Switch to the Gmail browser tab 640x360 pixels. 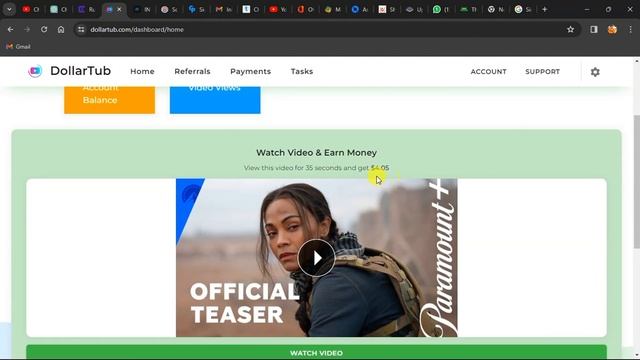click(223, 9)
